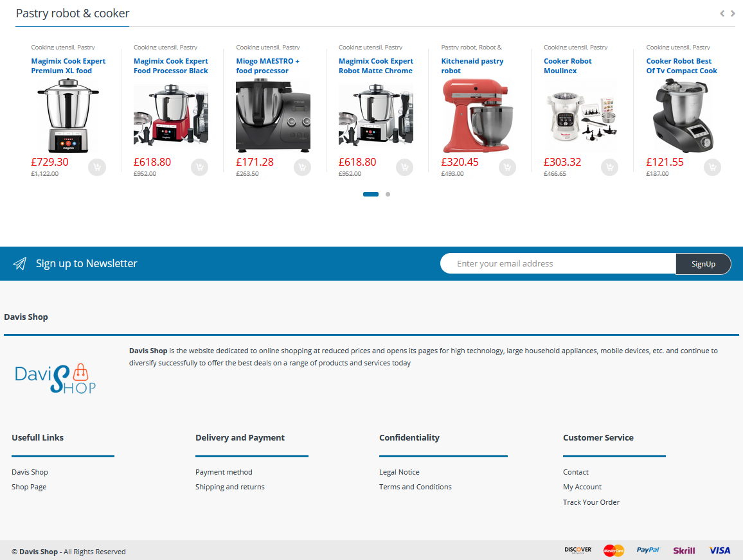Click the Discover payment icon

tap(578, 550)
